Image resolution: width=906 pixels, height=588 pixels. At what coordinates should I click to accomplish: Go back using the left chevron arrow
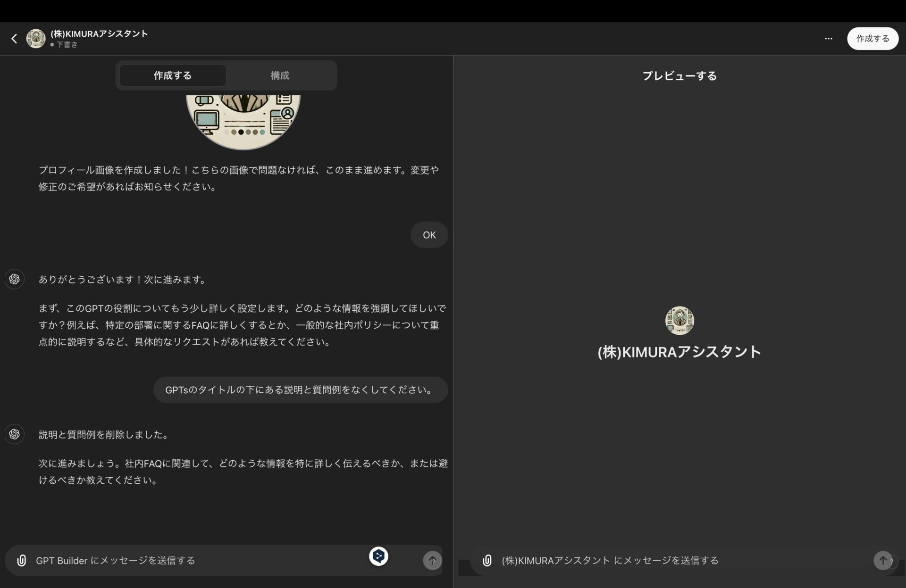tap(14, 39)
